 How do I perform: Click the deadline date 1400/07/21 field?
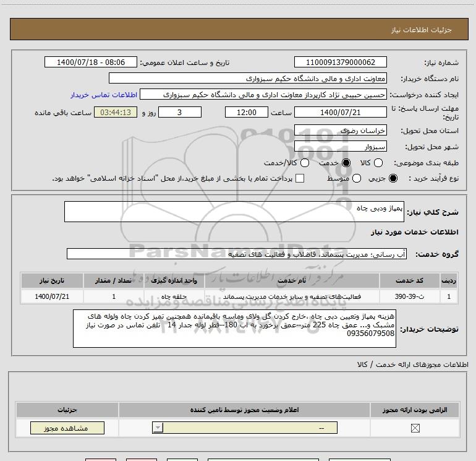tap(340, 112)
